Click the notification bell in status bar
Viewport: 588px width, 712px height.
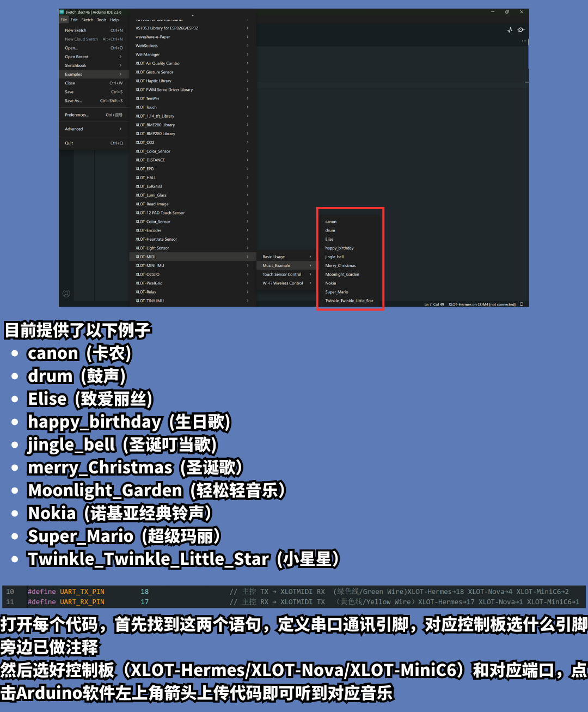coord(522,305)
